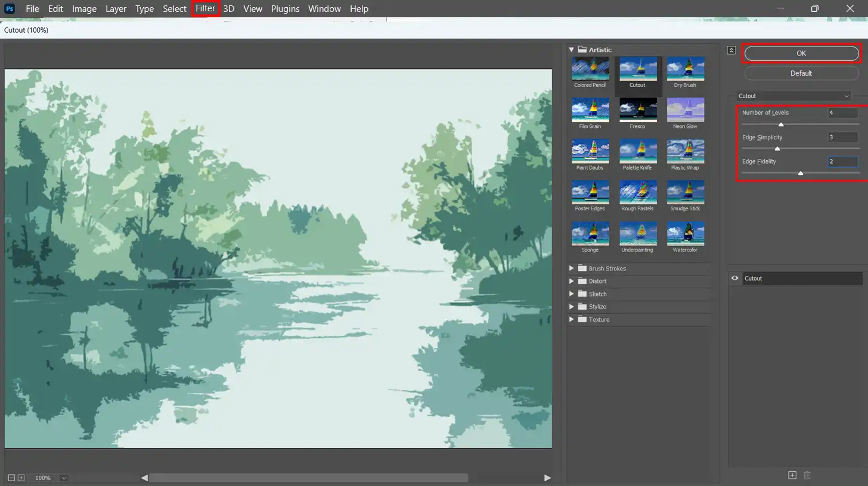Select the Poster Edges filter thumbnail
The image size is (868, 486).
click(x=590, y=192)
